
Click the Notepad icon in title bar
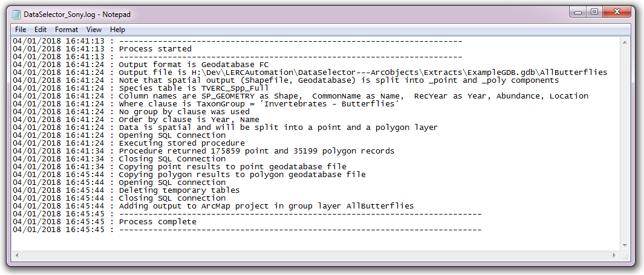point(16,15)
